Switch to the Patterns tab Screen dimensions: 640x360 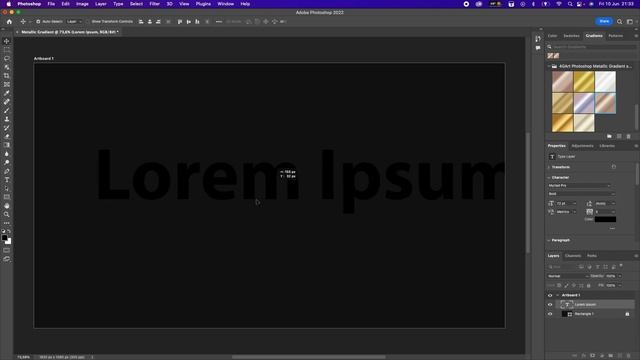pos(616,36)
